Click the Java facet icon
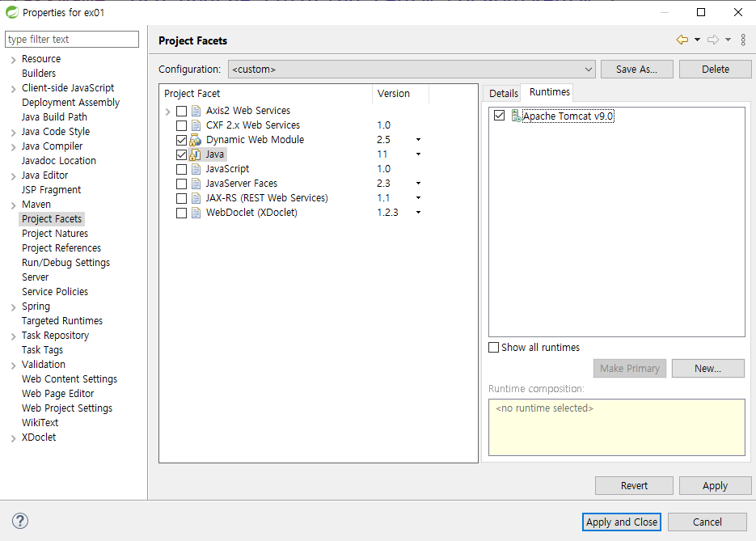Image resolution: width=756 pixels, height=541 pixels. coord(196,154)
